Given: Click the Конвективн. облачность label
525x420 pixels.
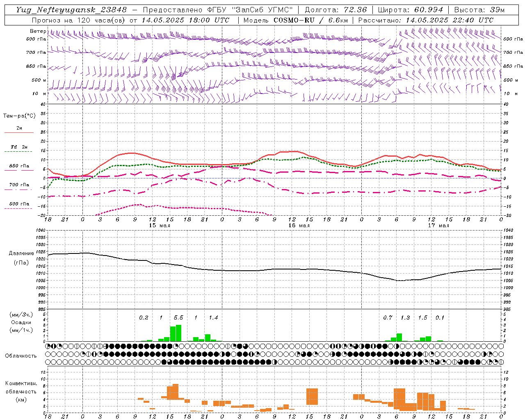Looking at the screenshot, I should click(x=21, y=388).
